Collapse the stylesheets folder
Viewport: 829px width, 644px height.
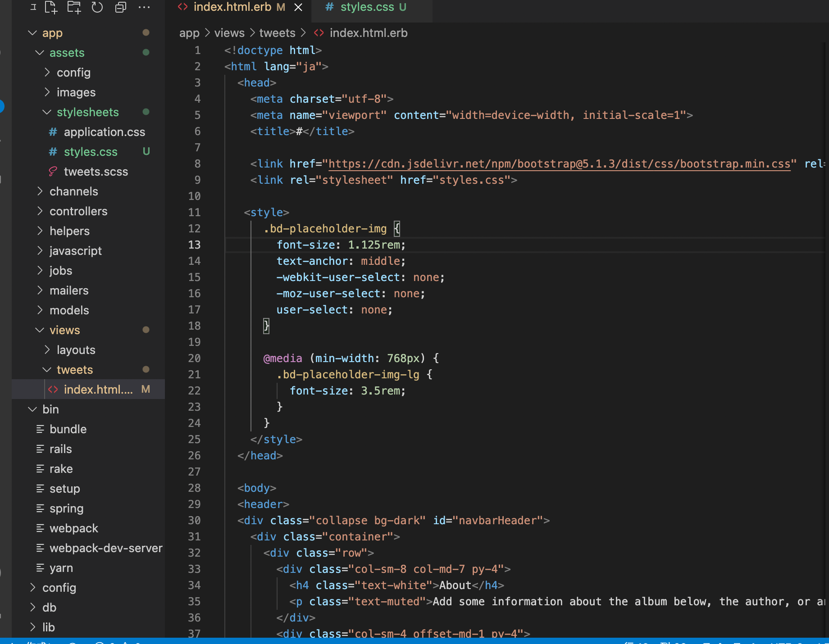pos(47,112)
